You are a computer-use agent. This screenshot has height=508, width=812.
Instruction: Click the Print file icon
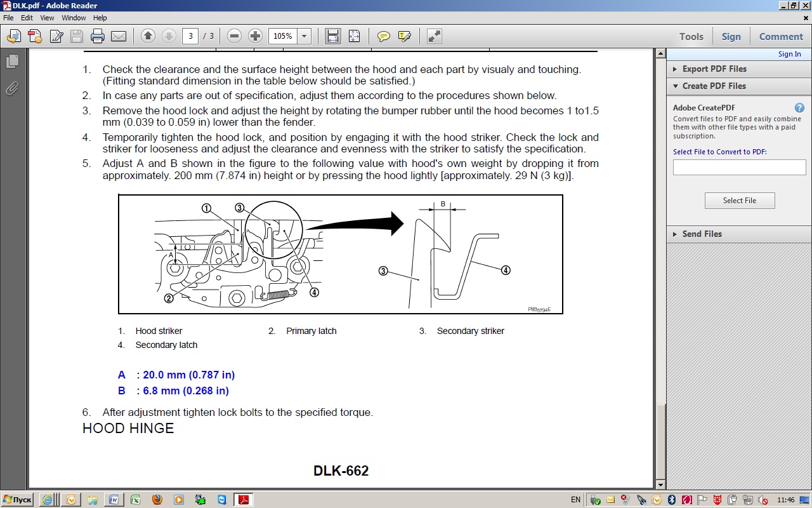click(97, 36)
